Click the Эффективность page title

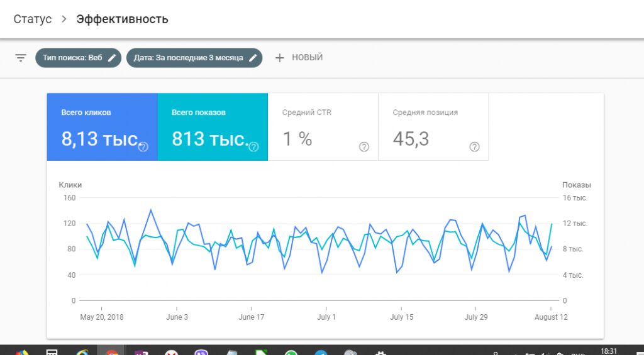pyautogui.click(x=122, y=19)
